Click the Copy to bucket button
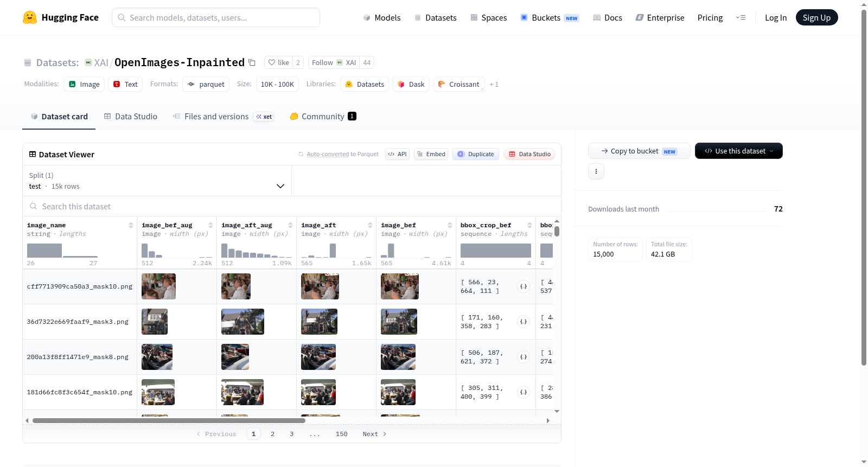The width and height of the screenshot is (868, 467). pos(639,151)
